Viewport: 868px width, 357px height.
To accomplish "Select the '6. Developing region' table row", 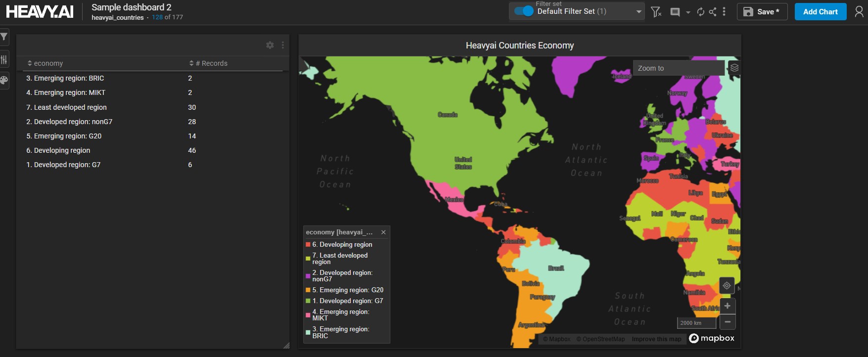I will pos(153,150).
